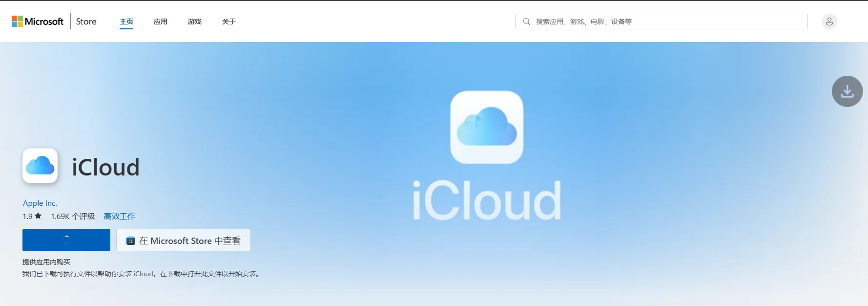Click the small iCloud app icon

(40, 166)
